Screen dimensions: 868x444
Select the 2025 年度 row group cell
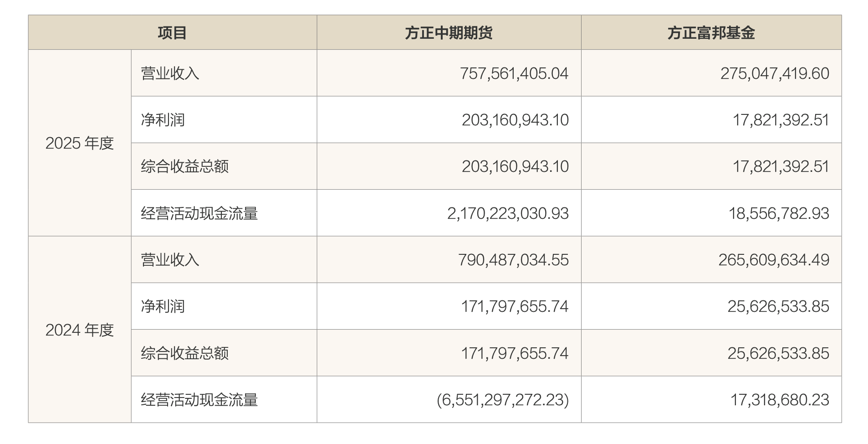pyautogui.click(x=80, y=143)
